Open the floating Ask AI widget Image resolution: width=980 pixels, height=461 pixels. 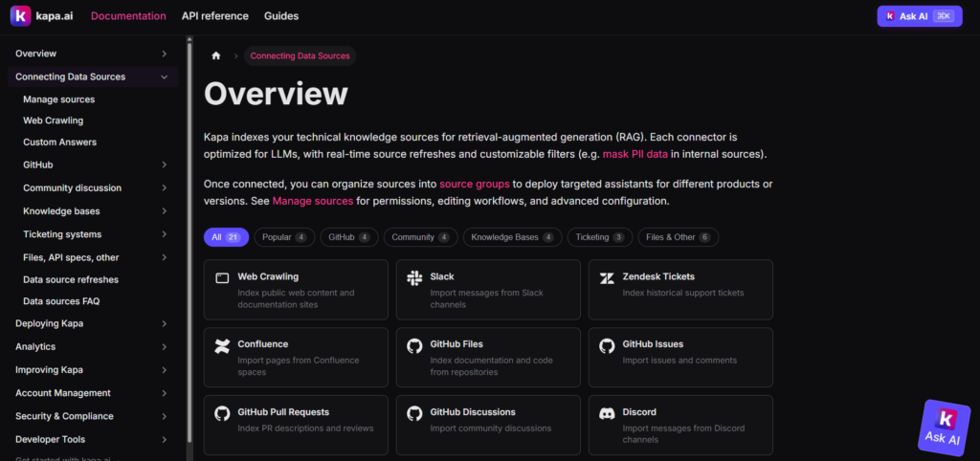tap(945, 426)
